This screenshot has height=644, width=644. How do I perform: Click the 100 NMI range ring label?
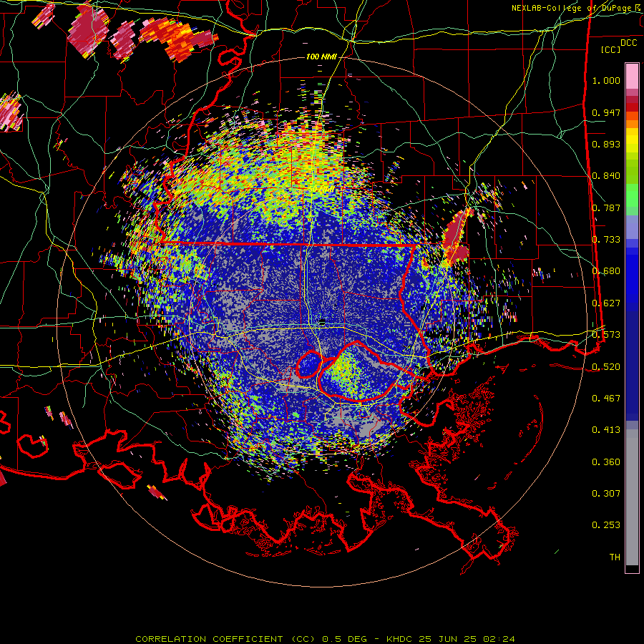pos(321,57)
